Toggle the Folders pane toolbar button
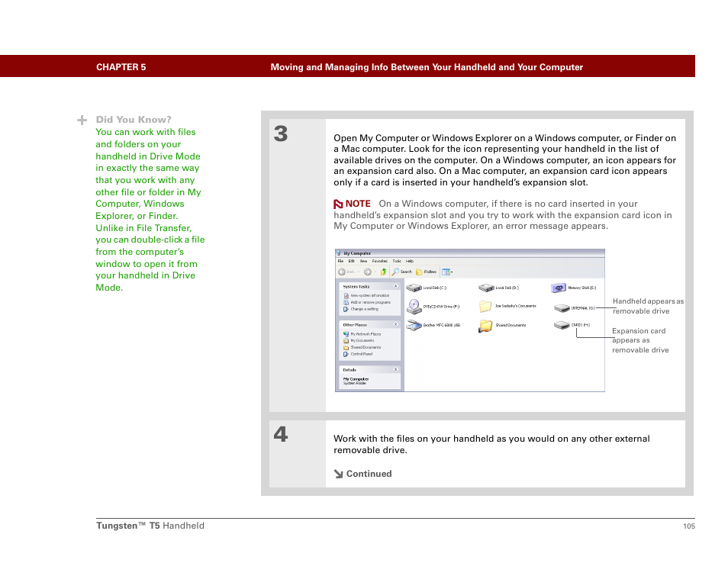Image resolution: width=728 pixels, height=563 pixels. point(427,272)
